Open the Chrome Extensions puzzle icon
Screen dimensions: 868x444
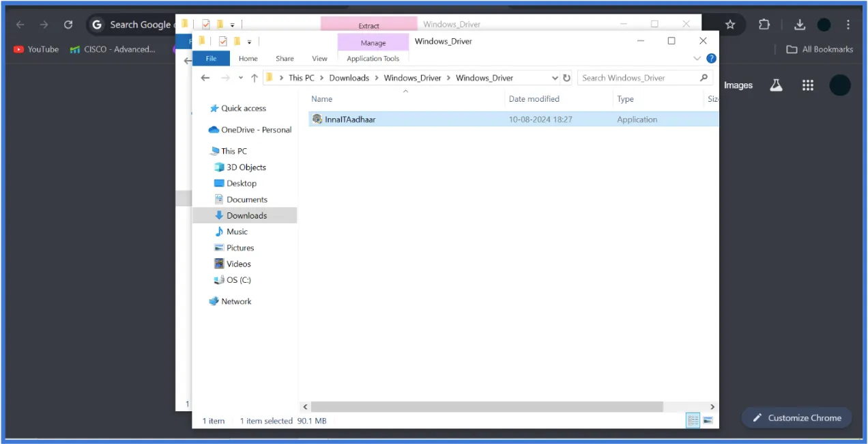764,25
